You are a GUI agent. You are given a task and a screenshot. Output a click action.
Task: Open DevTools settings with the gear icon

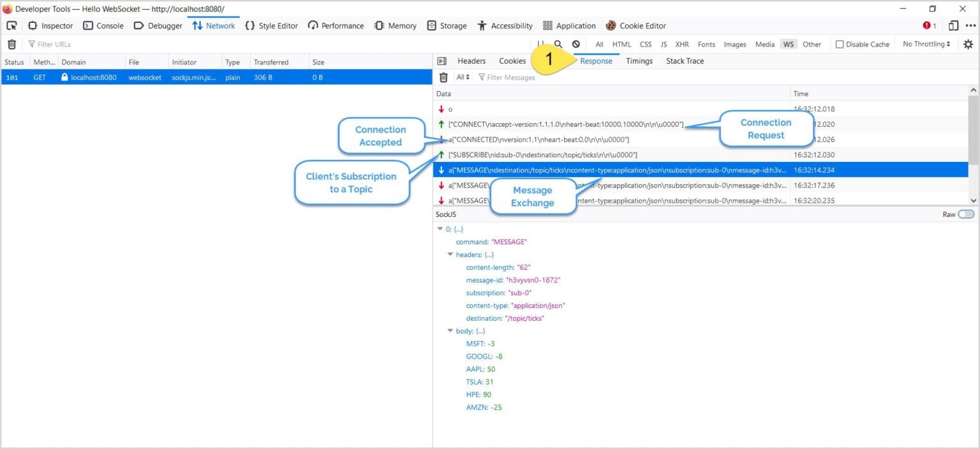tap(969, 44)
